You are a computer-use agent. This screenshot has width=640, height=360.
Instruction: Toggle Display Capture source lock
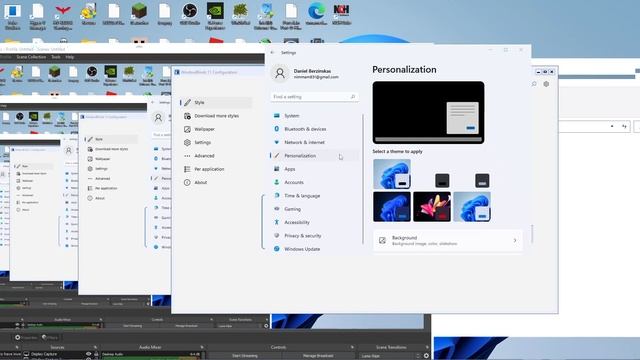[96, 354]
